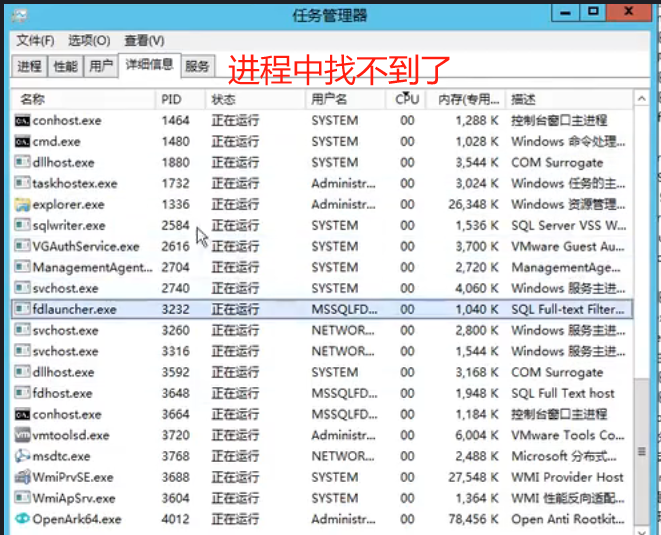
Task: Click the vertical scrollbar thumb
Action: point(642,452)
